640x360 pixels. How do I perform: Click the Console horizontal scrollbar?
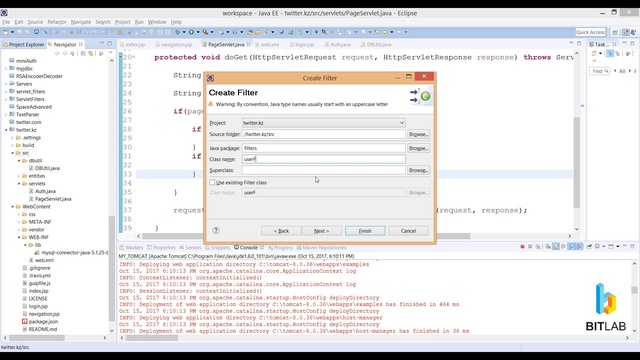tap(151, 338)
